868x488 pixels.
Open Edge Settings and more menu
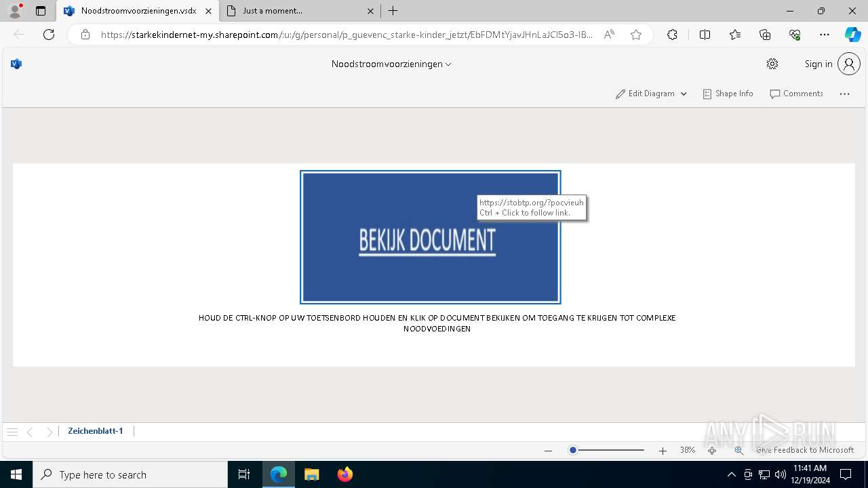tap(825, 35)
